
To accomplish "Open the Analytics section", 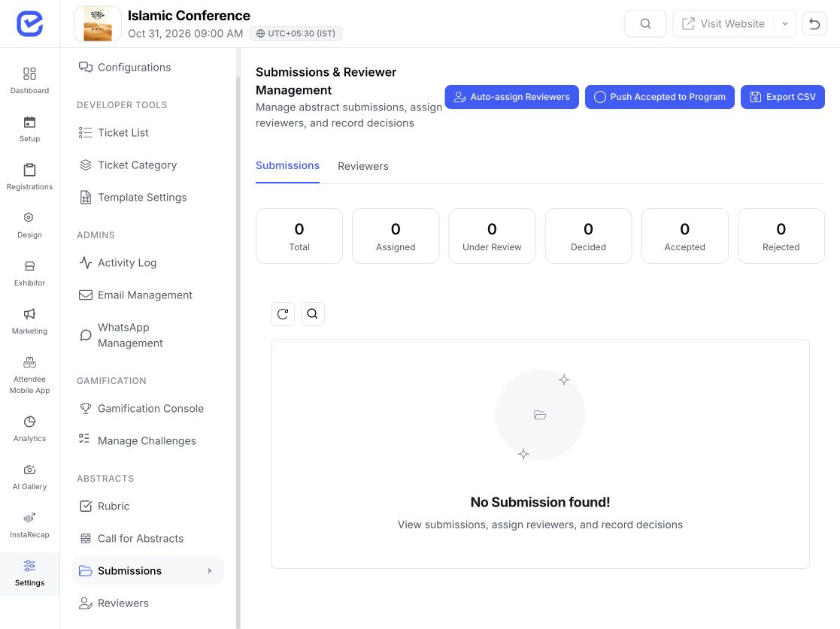I will (x=29, y=429).
